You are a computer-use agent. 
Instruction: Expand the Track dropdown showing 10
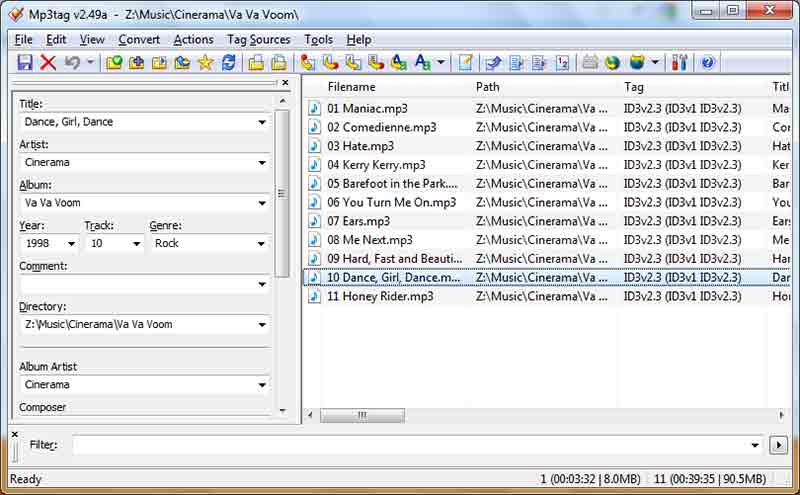pos(136,244)
